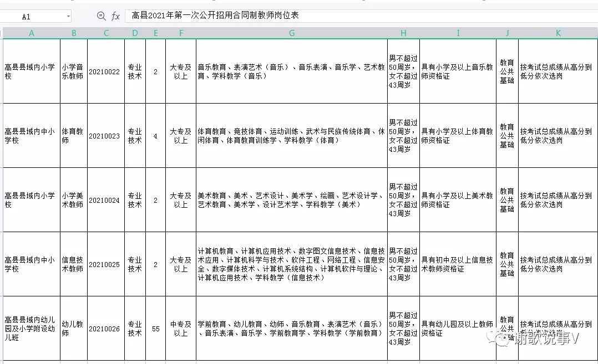Select column H header

403,33
